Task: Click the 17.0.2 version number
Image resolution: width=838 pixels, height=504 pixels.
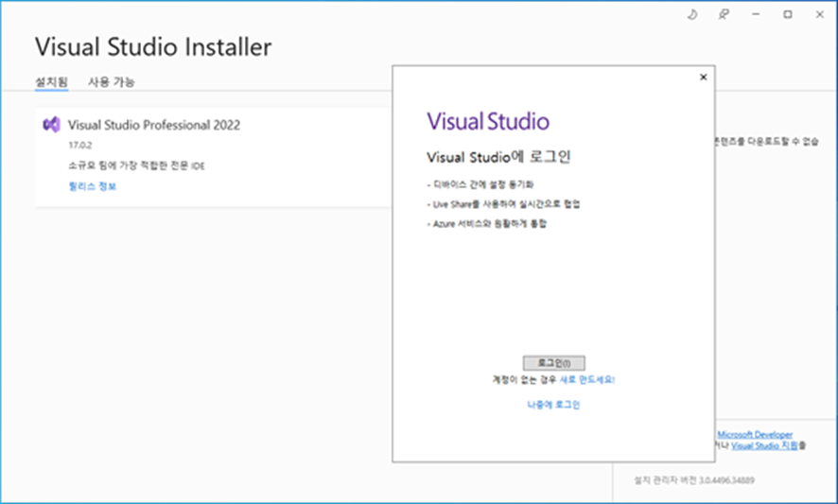Action: (x=80, y=145)
